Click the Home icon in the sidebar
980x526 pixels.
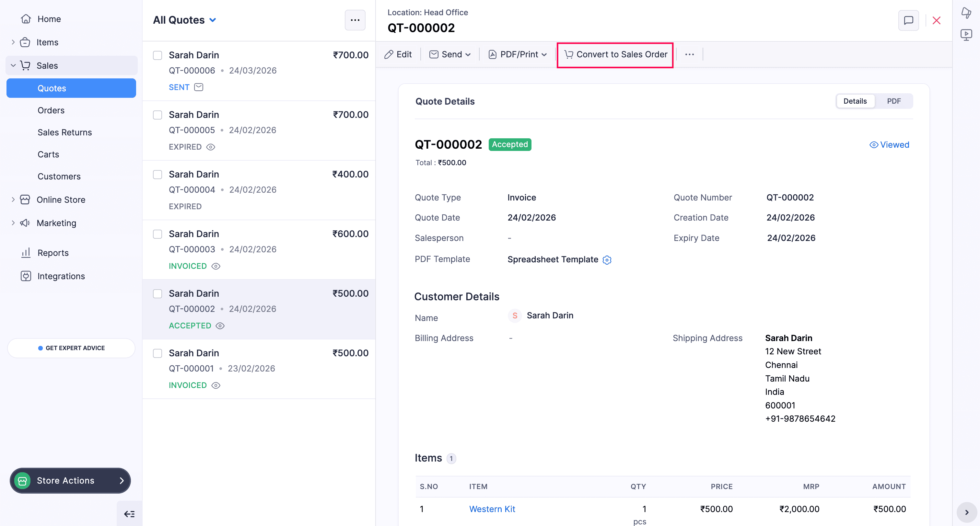tap(26, 18)
